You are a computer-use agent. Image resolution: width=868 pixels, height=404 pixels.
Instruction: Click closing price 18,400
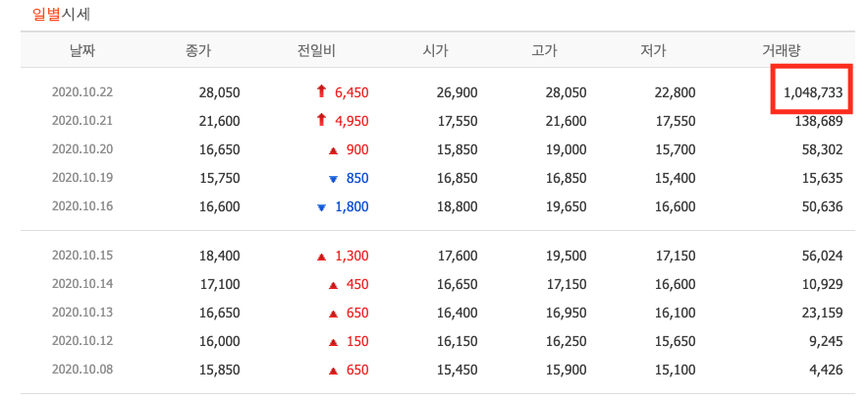[x=220, y=256]
